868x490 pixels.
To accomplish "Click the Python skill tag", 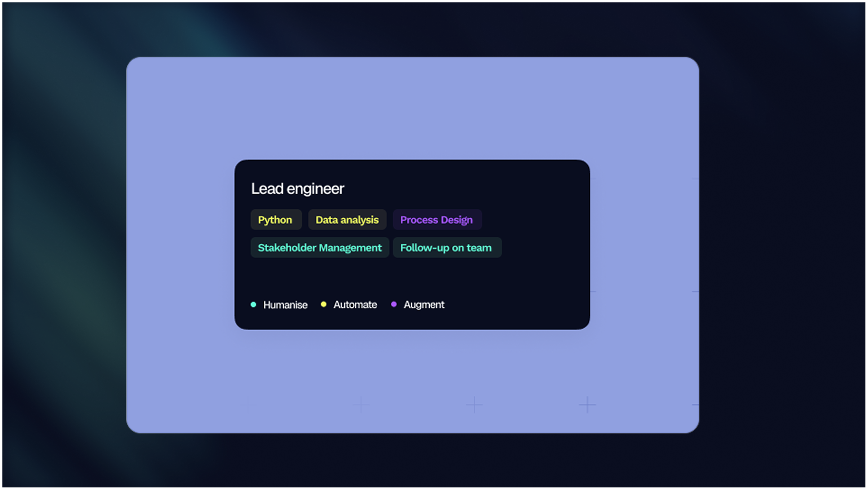I will point(275,220).
